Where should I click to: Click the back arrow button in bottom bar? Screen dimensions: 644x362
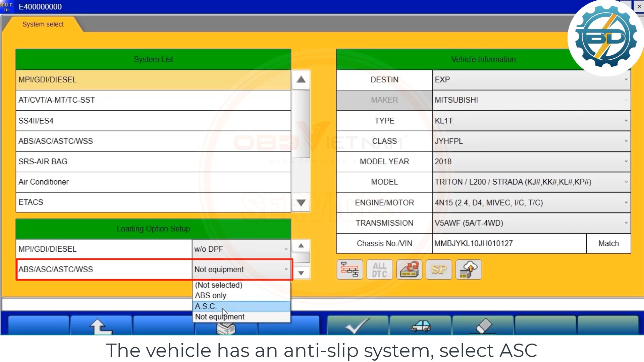coord(101,325)
